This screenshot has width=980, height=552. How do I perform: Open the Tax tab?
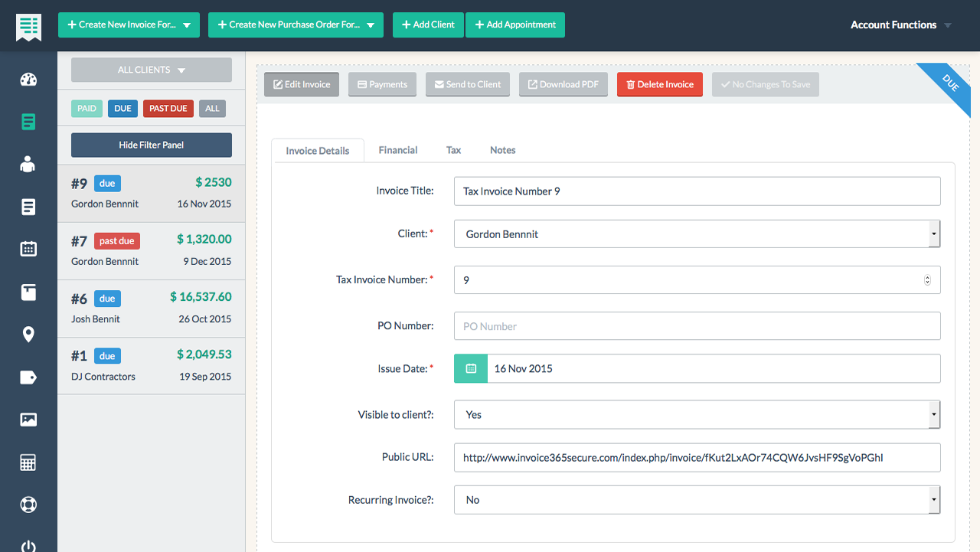(x=453, y=150)
